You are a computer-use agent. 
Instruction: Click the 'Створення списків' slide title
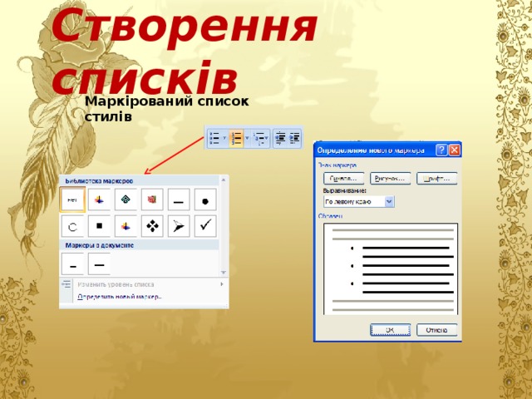pos(185,50)
